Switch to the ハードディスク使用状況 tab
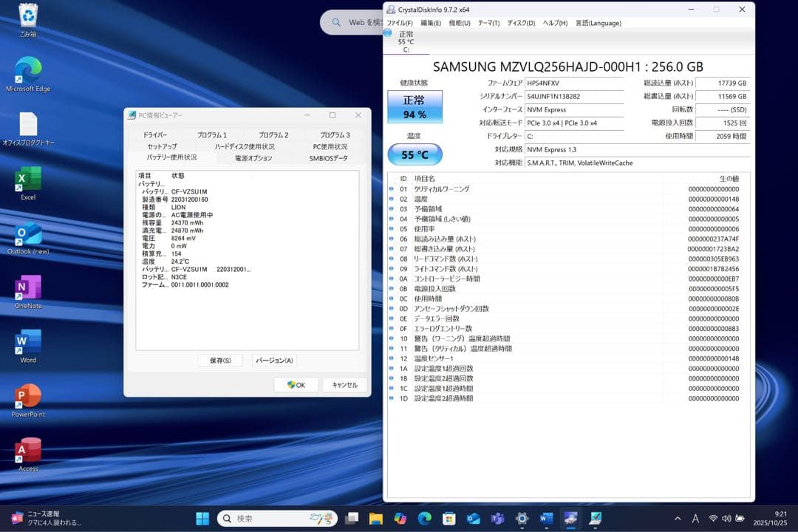The height and width of the screenshot is (532, 798). 245,146
